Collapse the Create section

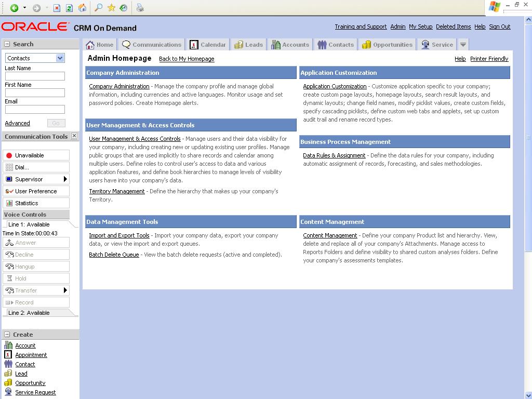pyautogui.click(x=7, y=335)
